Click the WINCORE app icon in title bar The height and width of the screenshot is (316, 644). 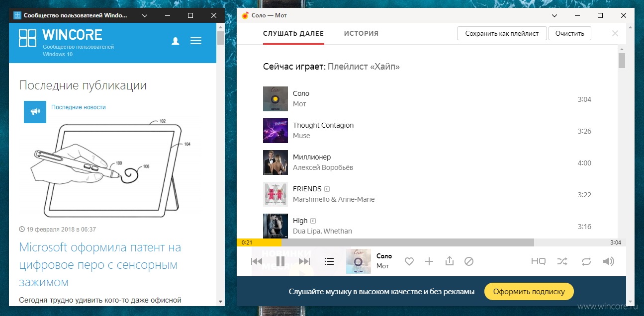[x=17, y=15]
